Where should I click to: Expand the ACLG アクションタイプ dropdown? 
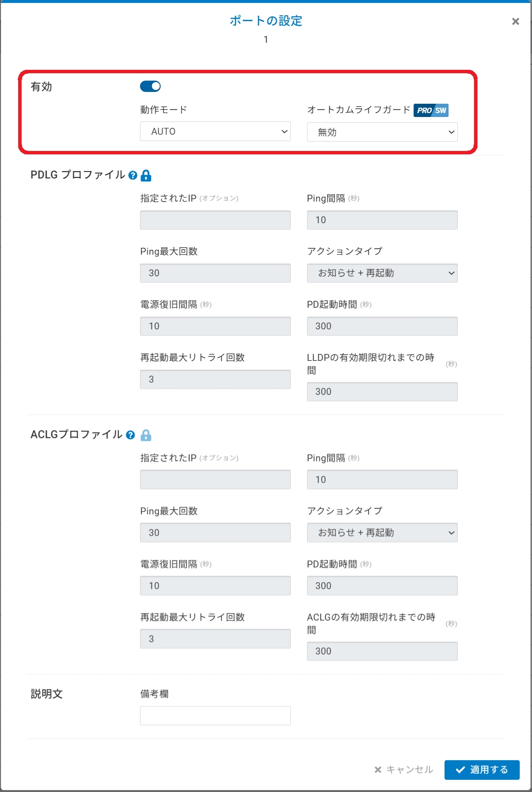coord(382,533)
